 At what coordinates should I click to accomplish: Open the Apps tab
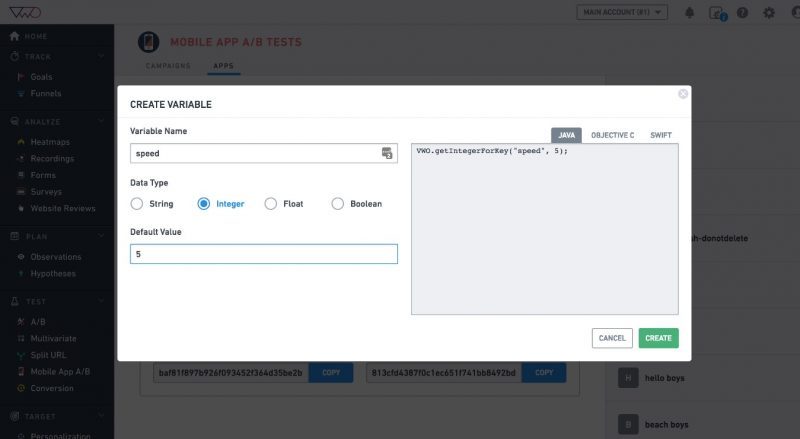coord(223,66)
